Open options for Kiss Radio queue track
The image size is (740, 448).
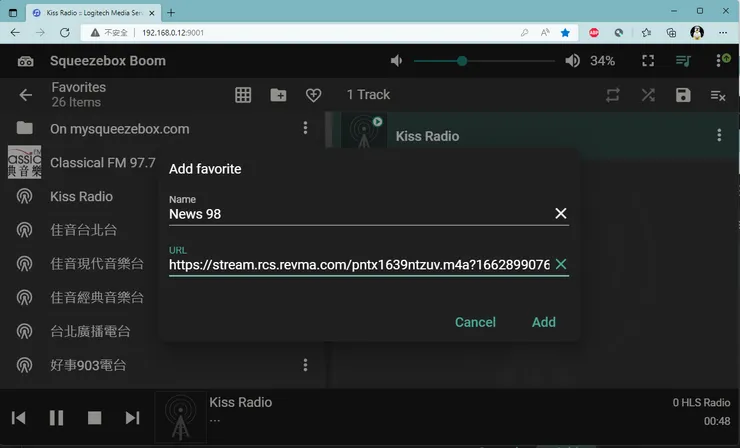[x=719, y=135]
